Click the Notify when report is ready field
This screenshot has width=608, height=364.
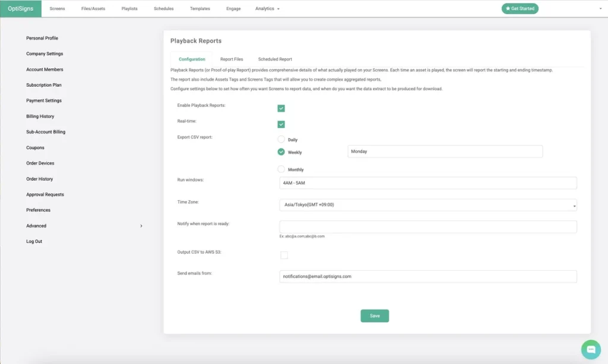pos(427,227)
